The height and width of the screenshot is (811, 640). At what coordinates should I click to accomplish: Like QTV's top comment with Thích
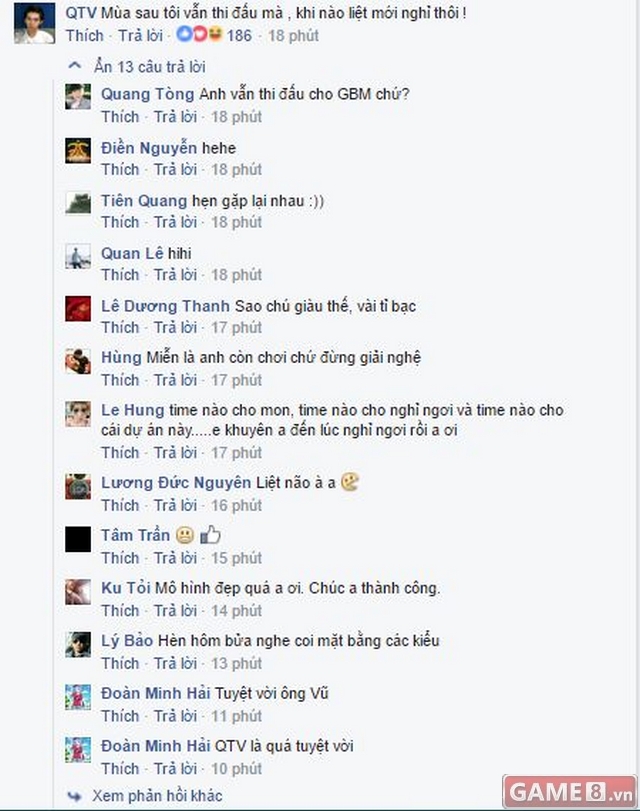click(85, 36)
